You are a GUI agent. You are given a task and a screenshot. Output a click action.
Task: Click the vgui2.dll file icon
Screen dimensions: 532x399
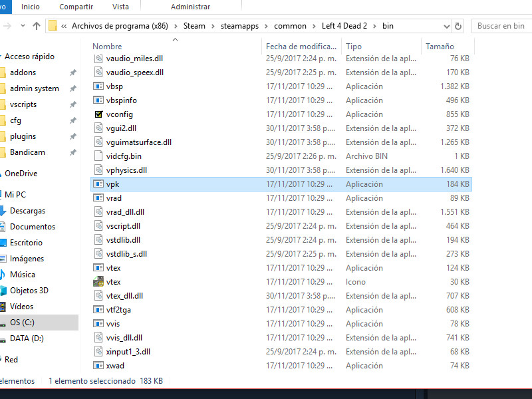click(98, 128)
